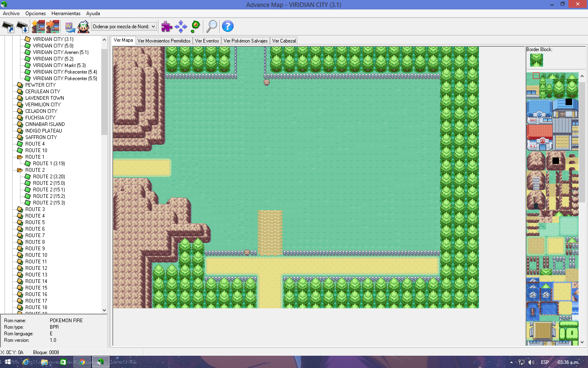
Task: Open help with the blue question mark
Action: [x=227, y=27]
